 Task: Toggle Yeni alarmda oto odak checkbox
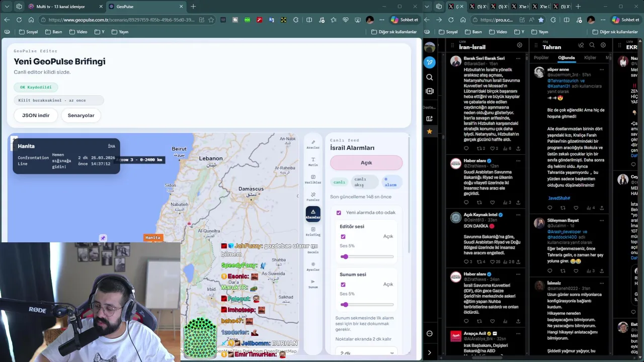(x=339, y=213)
